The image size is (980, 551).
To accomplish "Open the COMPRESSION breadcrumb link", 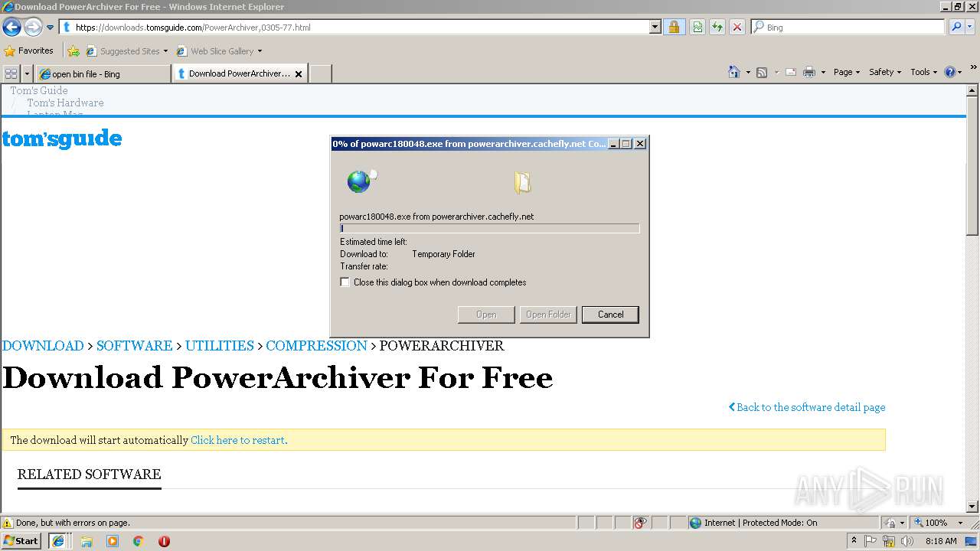I will click(x=316, y=346).
